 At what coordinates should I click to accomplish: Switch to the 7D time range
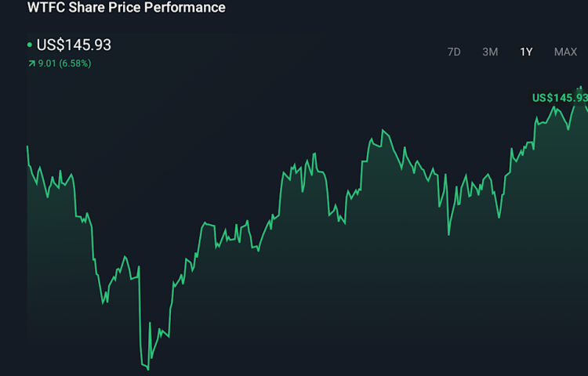pyautogui.click(x=454, y=52)
